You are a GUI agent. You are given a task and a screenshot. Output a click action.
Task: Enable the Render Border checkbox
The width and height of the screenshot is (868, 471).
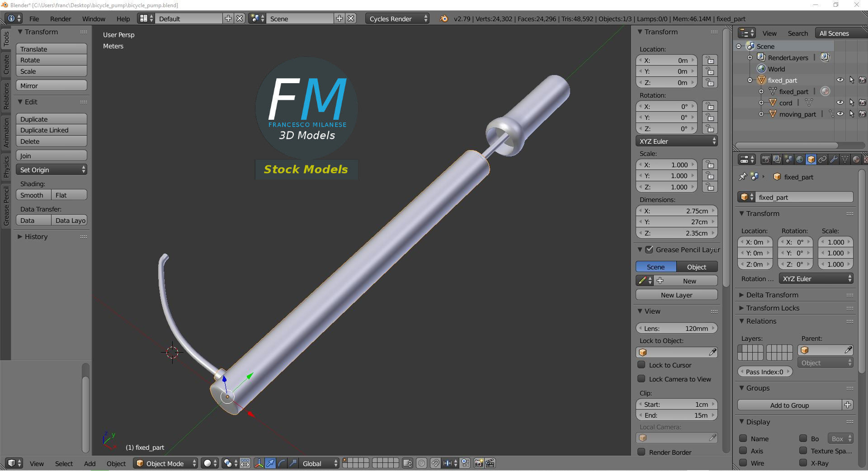click(x=641, y=452)
